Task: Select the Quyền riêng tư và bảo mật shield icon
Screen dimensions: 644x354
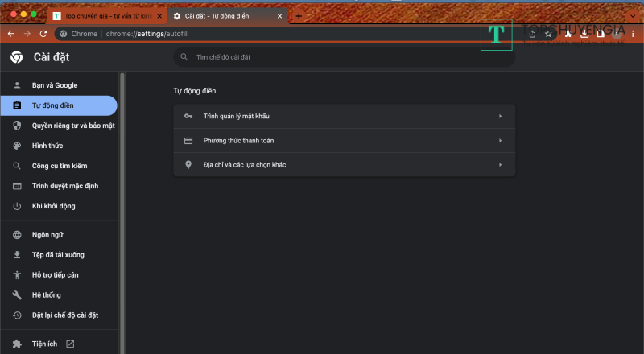Action: 17,126
